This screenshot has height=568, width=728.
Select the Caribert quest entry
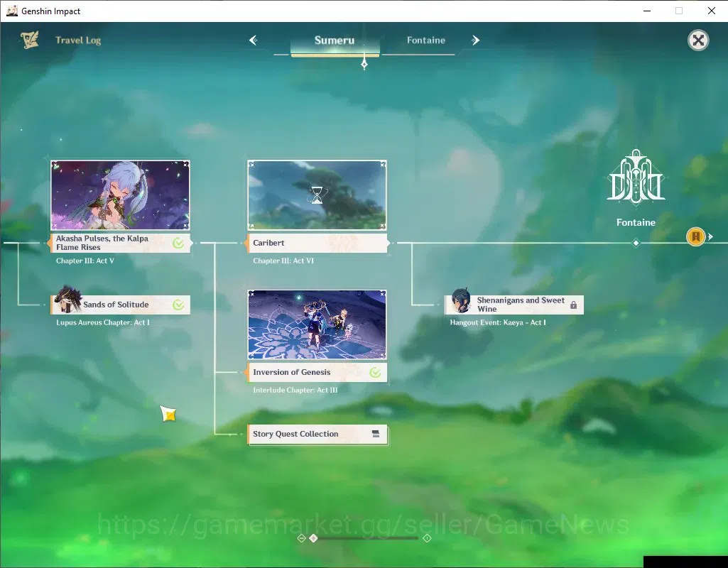pos(317,243)
